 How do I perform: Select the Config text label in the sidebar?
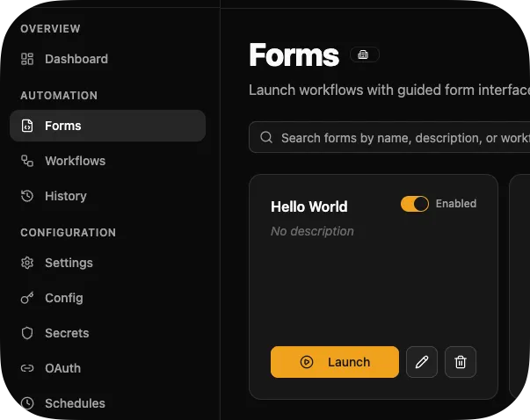click(64, 298)
